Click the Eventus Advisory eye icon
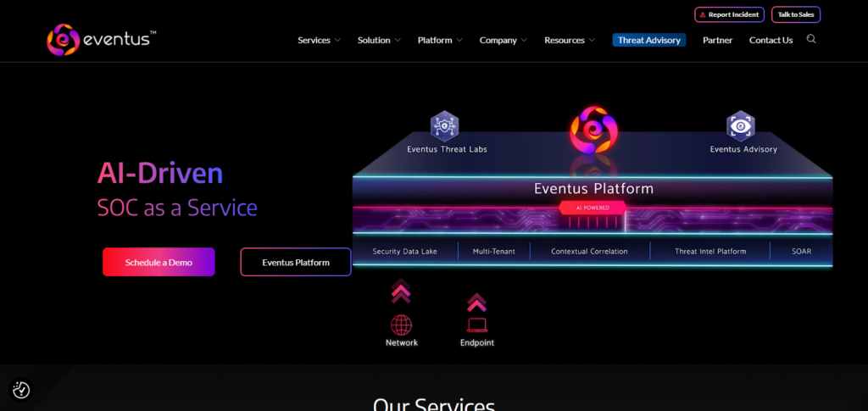The width and height of the screenshot is (868, 411). (x=741, y=126)
